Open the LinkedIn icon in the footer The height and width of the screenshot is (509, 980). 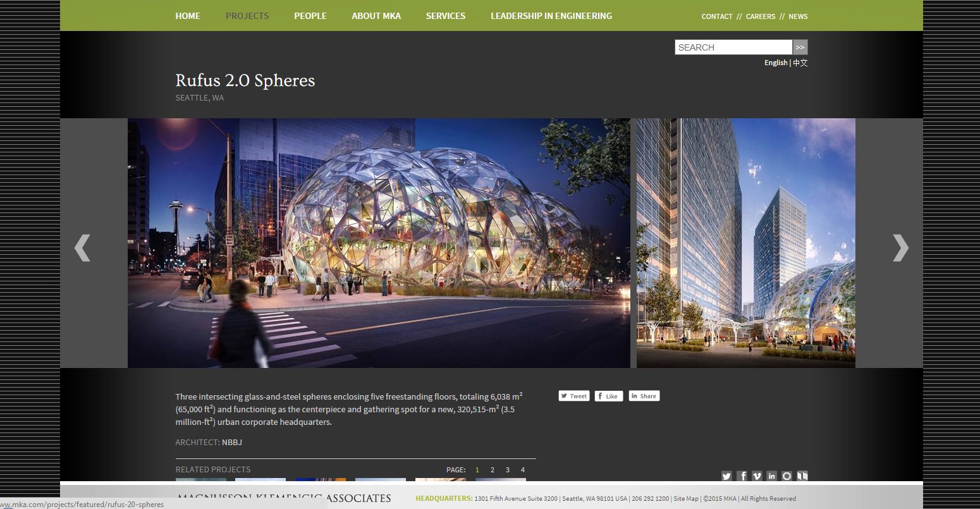(772, 476)
